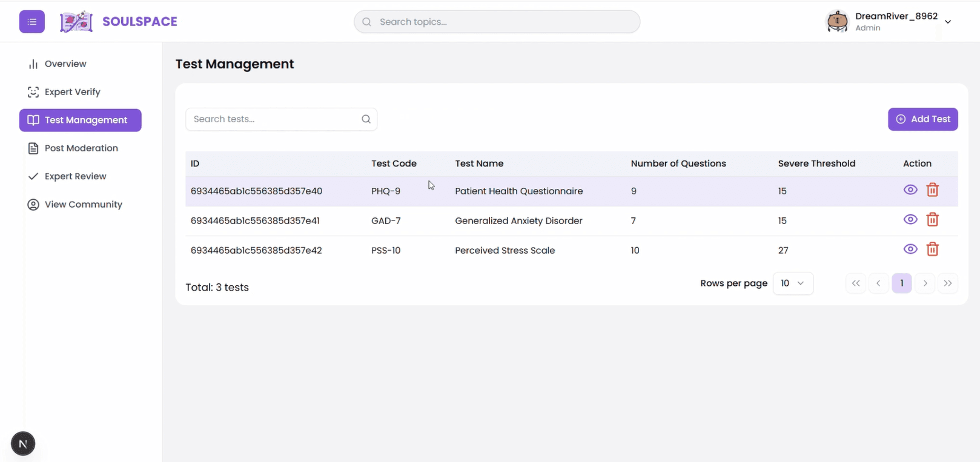
Task: Delete the PHQ-9 test
Action: click(x=932, y=190)
